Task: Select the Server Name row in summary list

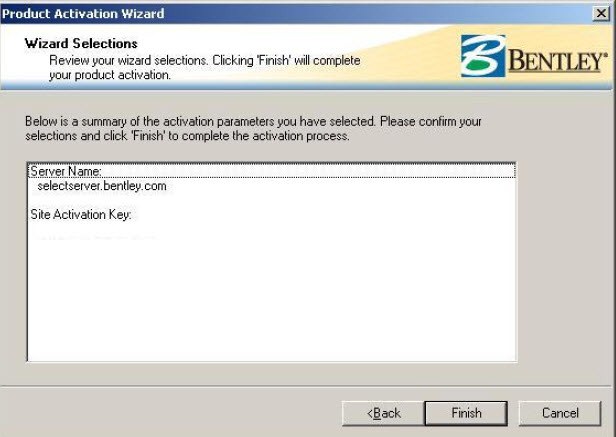Action: tap(271, 171)
